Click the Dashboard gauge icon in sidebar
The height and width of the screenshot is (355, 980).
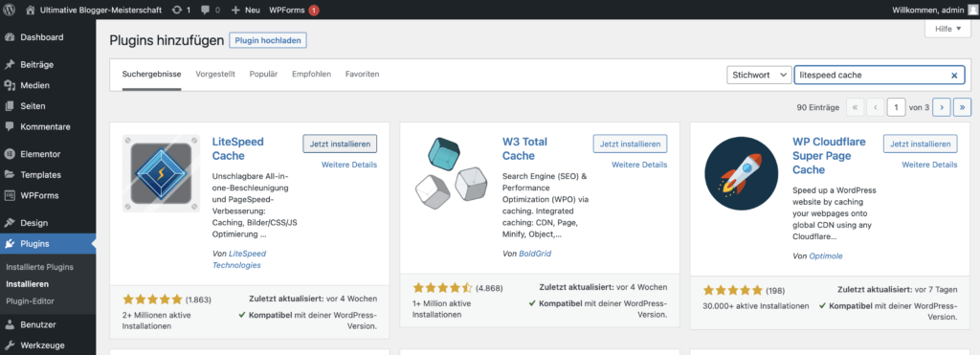[x=10, y=37]
